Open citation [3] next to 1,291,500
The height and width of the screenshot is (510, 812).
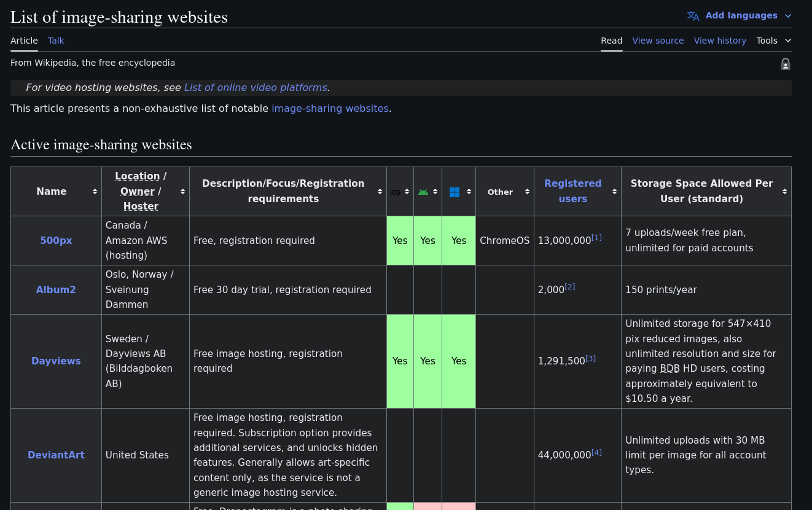[x=590, y=358]
